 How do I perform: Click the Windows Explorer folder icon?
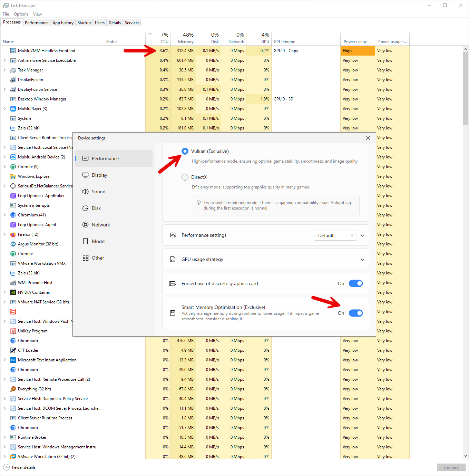click(x=13, y=176)
